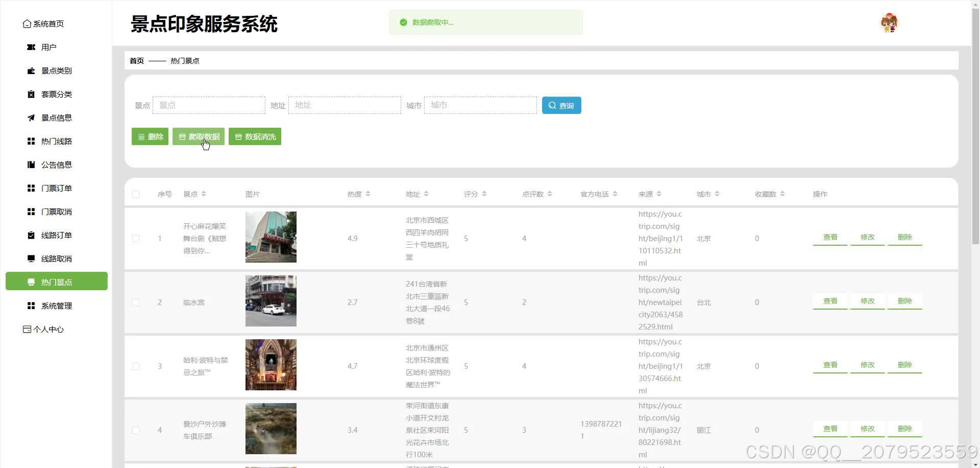Click the 用户 sidebar icon
The width and height of the screenshot is (980, 468).
click(31, 48)
